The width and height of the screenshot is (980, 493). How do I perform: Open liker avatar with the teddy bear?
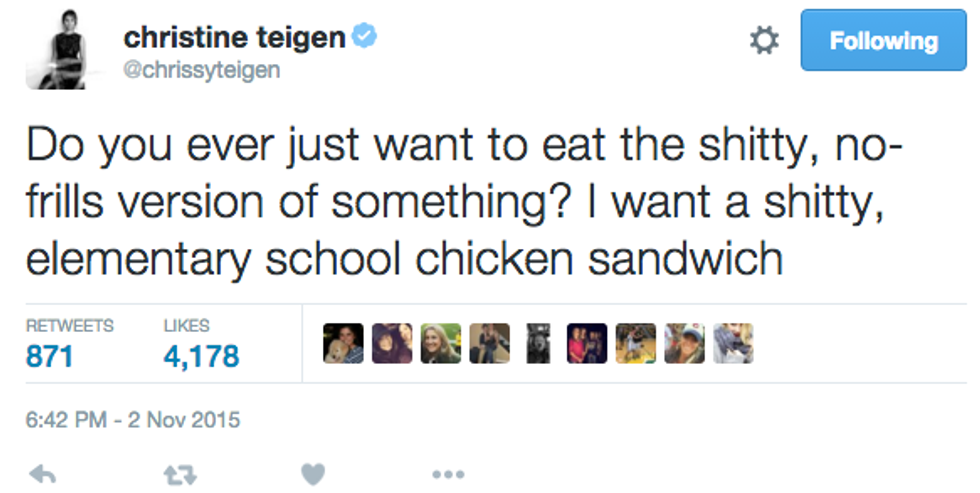pos(343,343)
